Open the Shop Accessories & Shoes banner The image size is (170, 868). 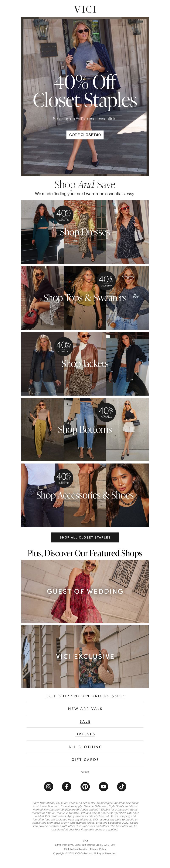[x=85, y=495]
